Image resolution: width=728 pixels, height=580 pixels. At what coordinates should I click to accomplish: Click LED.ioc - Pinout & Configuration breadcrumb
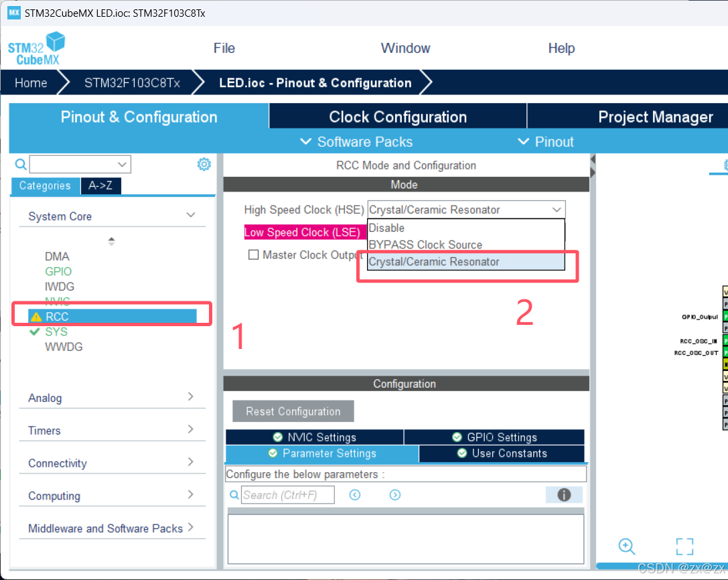pos(315,82)
